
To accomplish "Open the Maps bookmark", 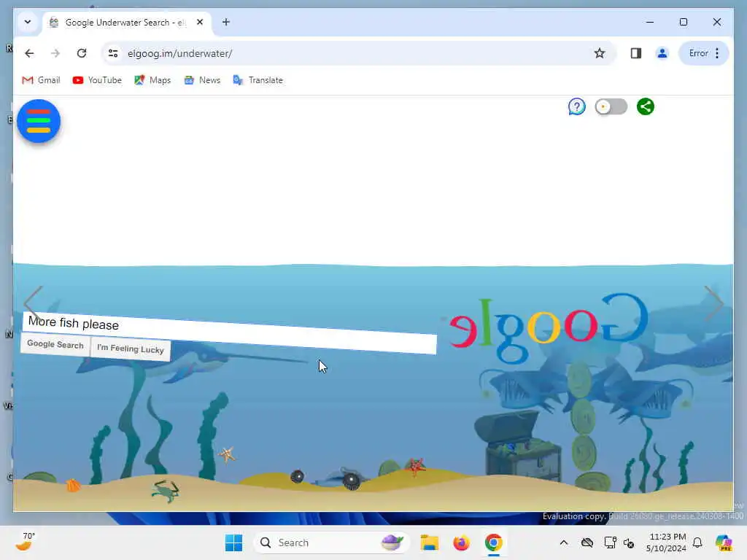I will [x=152, y=80].
